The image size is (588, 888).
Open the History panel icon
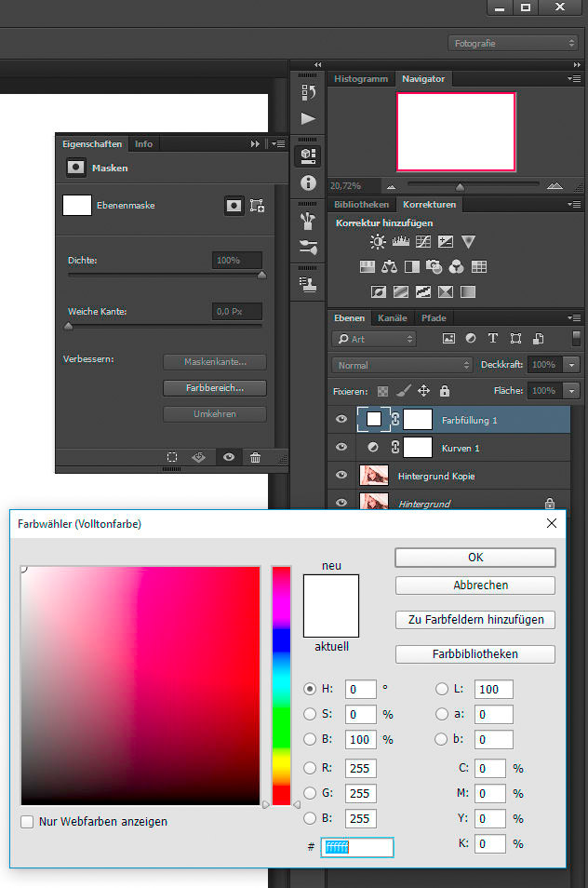(x=308, y=92)
